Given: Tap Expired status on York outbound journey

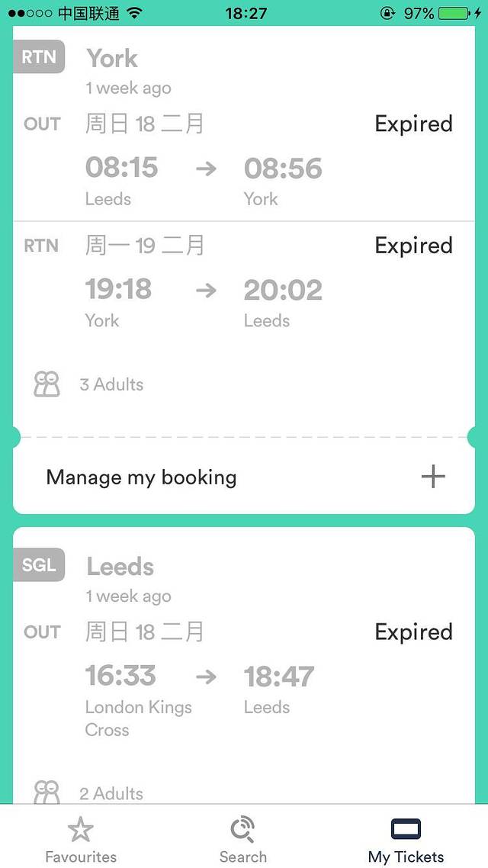Looking at the screenshot, I should pyautogui.click(x=413, y=124).
